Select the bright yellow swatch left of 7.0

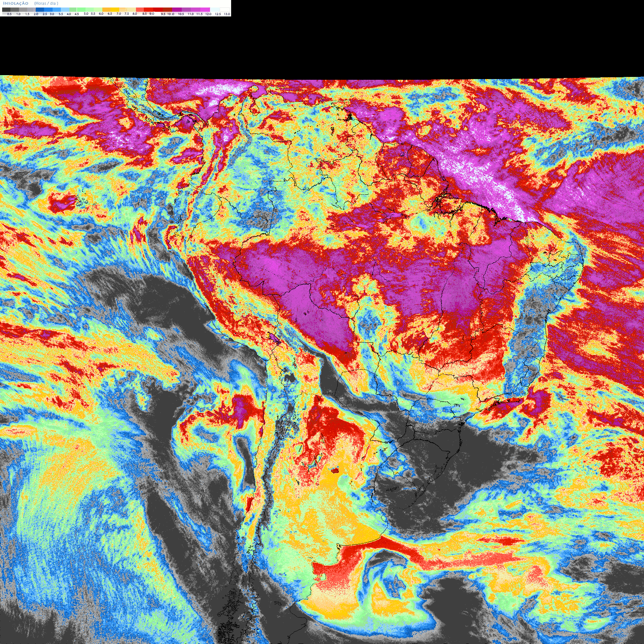115,10
